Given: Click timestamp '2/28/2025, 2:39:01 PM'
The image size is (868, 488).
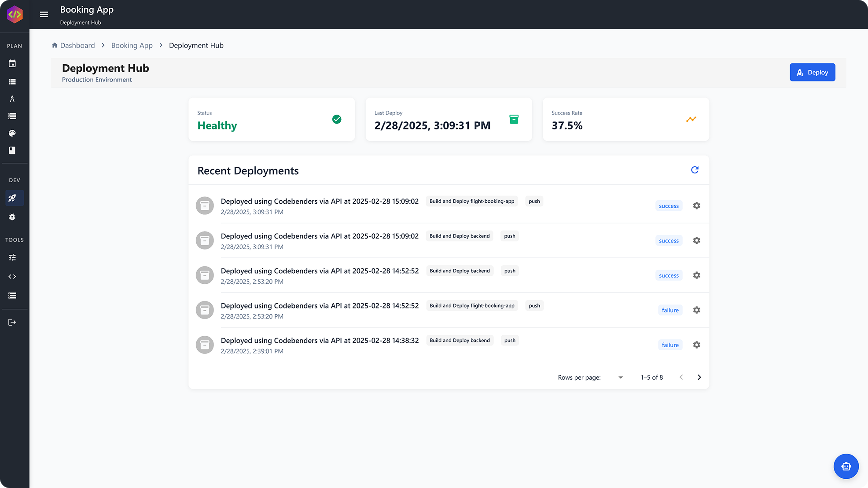Looking at the screenshot, I should tap(252, 351).
